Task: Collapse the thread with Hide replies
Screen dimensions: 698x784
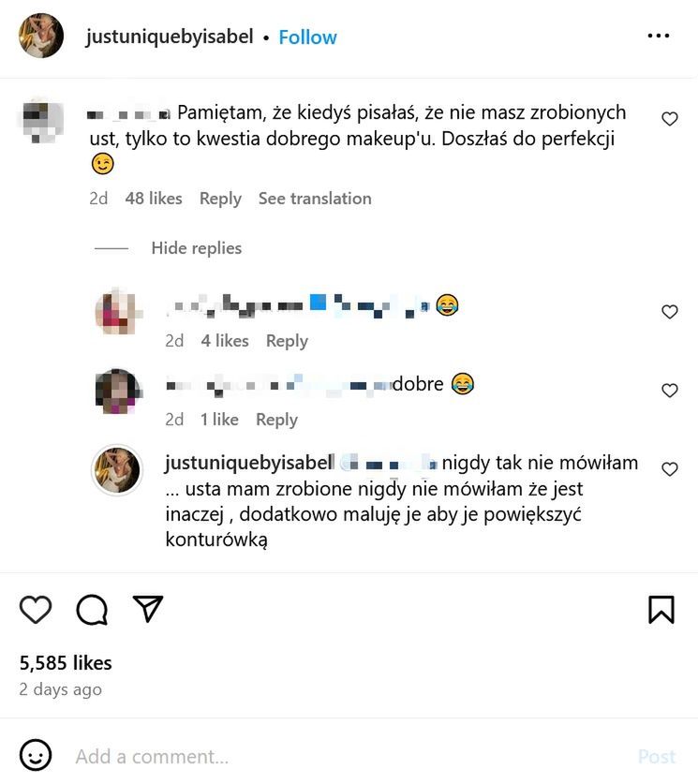Action: click(196, 248)
